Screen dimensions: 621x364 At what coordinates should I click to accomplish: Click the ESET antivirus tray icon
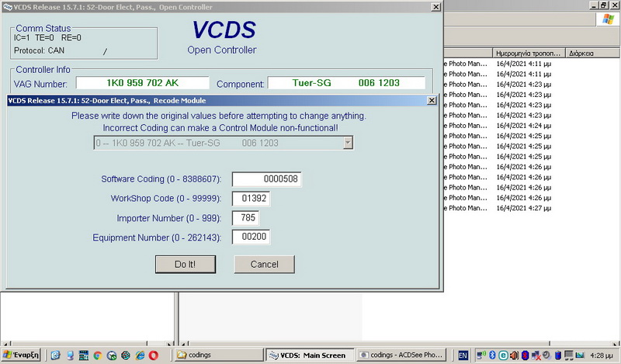click(x=503, y=355)
